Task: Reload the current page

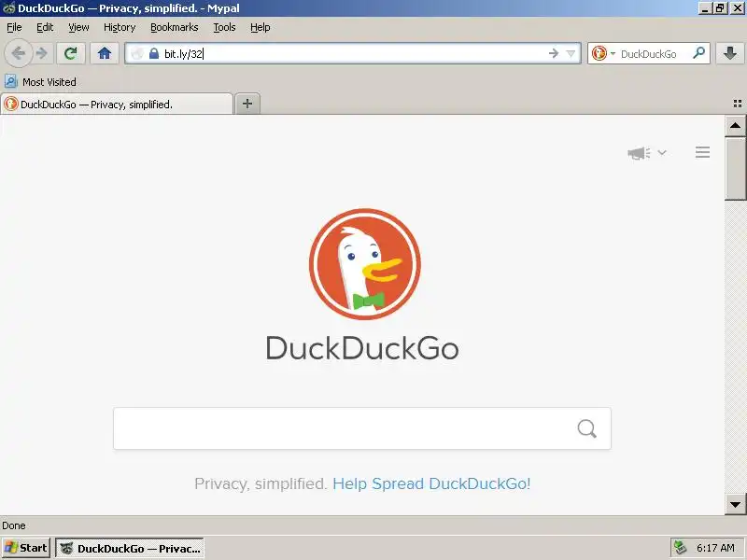Action: click(x=71, y=53)
